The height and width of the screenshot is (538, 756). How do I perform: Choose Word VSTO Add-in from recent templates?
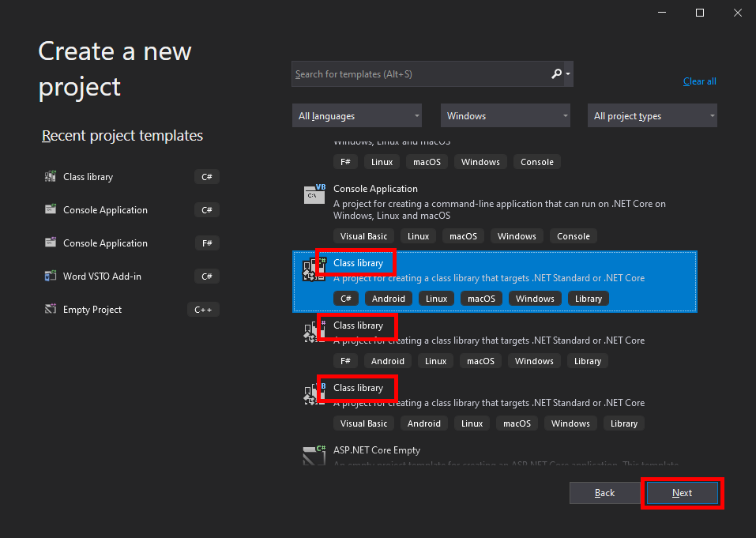(93, 277)
